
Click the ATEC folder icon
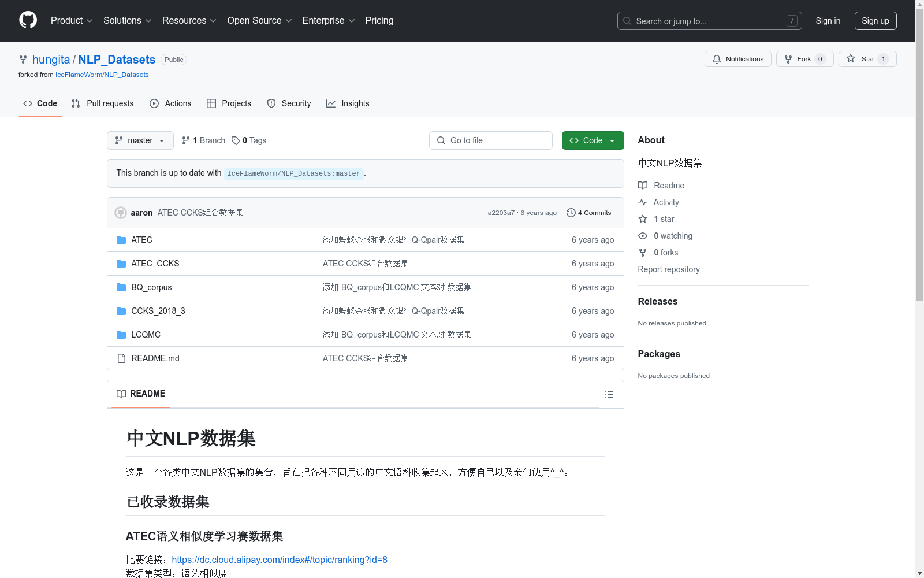121,240
